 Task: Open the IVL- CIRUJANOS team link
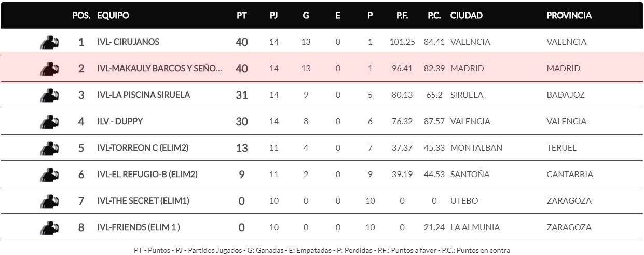(128, 42)
